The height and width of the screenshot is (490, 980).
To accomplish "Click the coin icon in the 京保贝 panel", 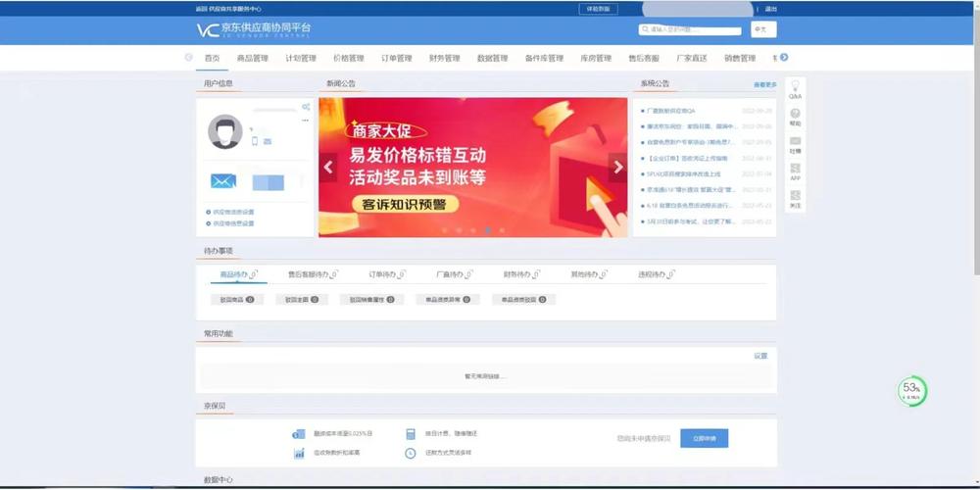I will click(299, 434).
